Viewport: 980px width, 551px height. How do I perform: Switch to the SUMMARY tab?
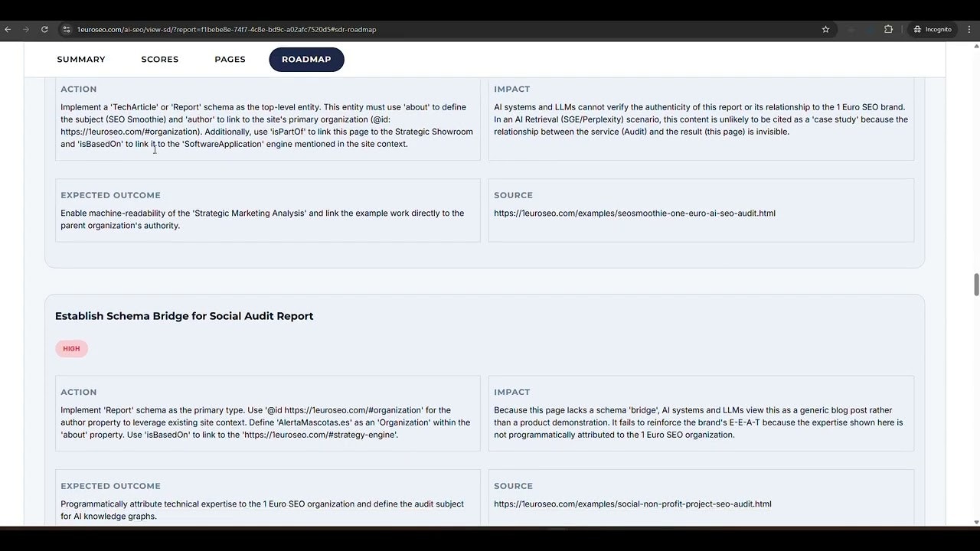click(81, 60)
